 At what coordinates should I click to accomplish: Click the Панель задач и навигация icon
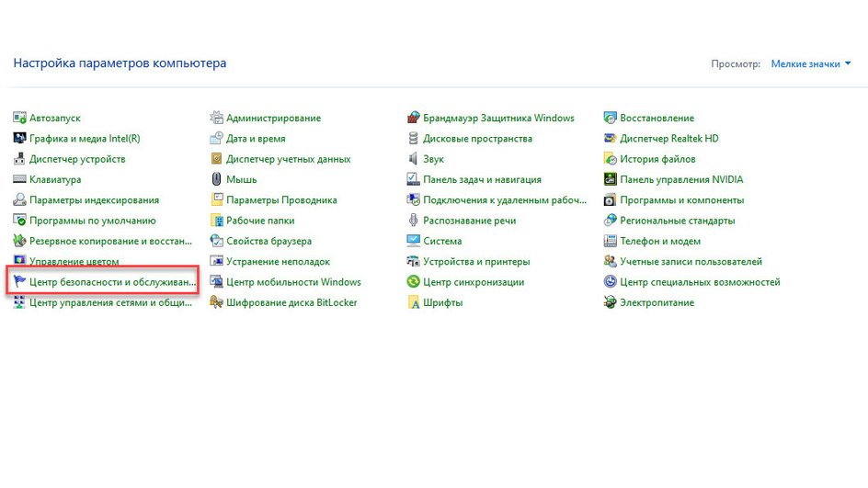[x=414, y=179]
